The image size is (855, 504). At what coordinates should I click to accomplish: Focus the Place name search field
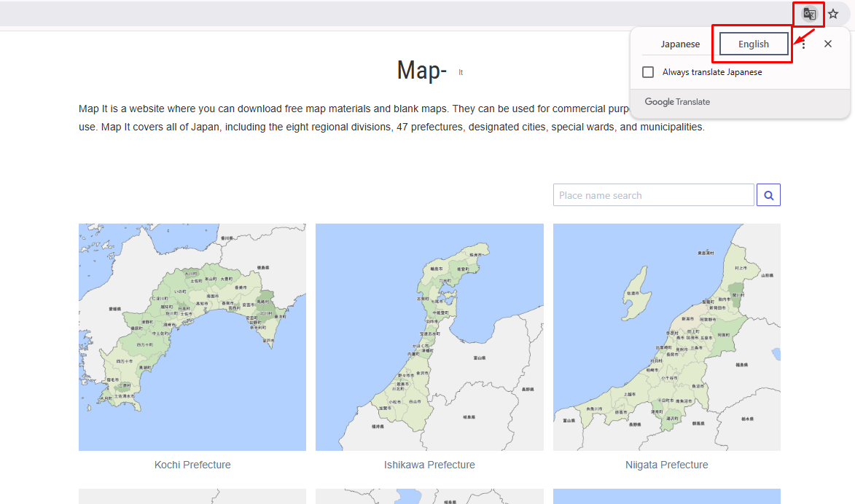(653, 195)
